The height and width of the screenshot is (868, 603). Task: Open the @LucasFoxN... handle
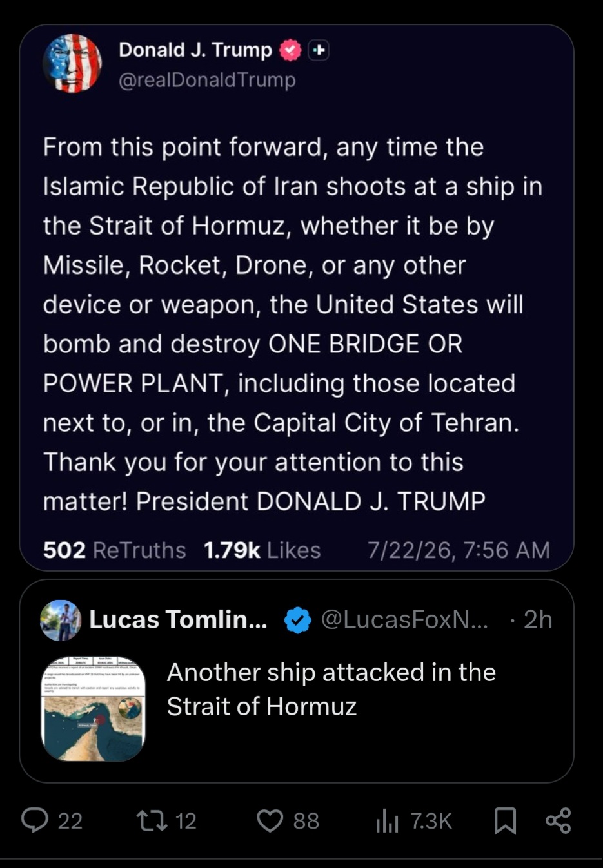[x=404, y=620]
